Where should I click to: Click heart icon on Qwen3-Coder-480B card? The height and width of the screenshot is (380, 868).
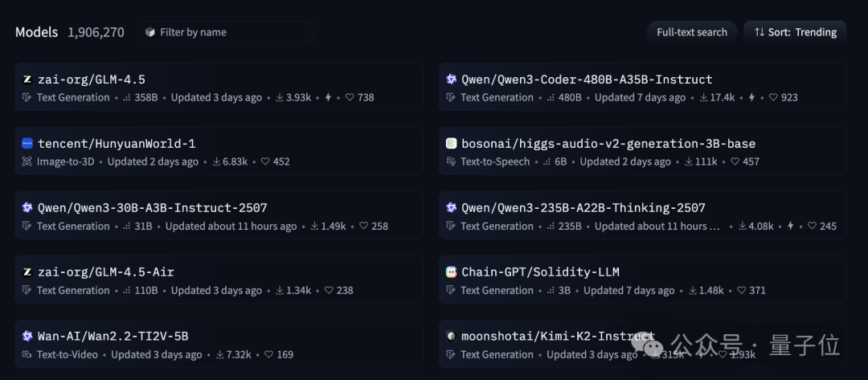(773, 97)
